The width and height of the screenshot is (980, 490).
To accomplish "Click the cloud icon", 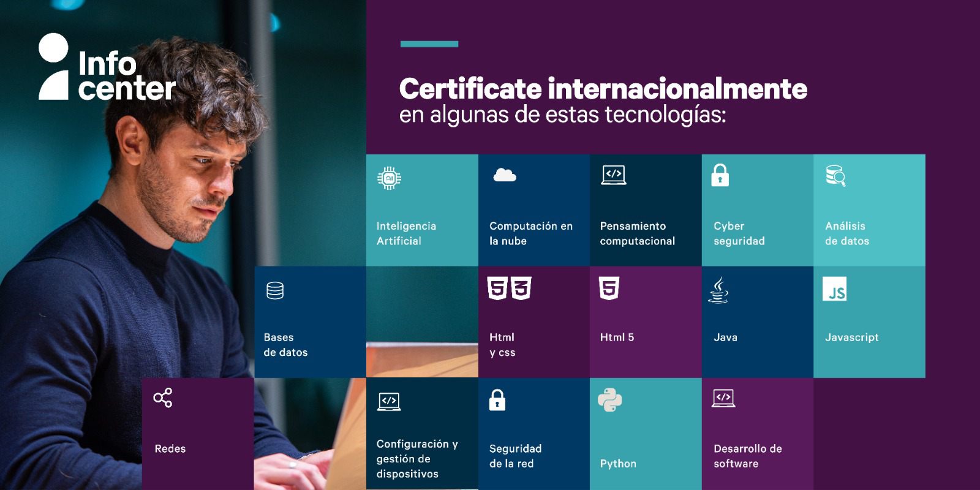I will click(505, 175).
